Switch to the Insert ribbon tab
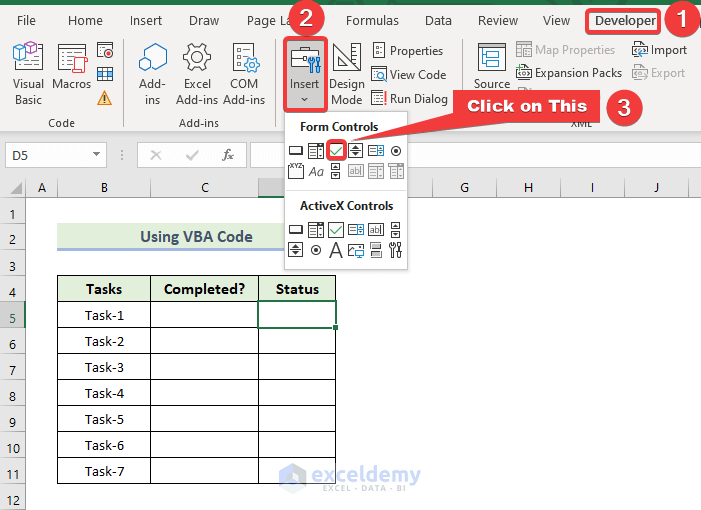The width and height of the screenshot is (701, 510). click(x=146, y=21)
